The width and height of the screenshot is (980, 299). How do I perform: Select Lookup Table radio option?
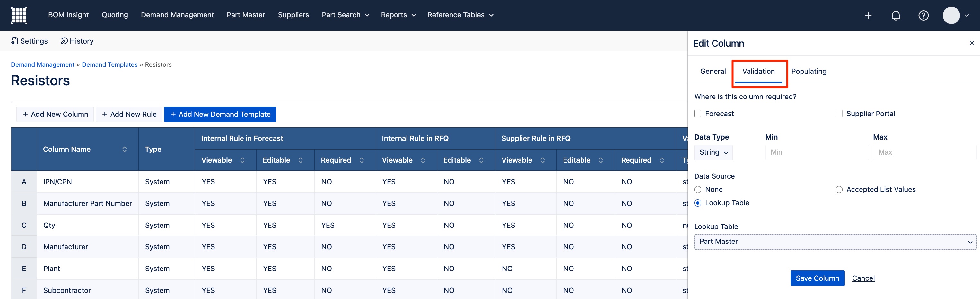pos(698,203)
